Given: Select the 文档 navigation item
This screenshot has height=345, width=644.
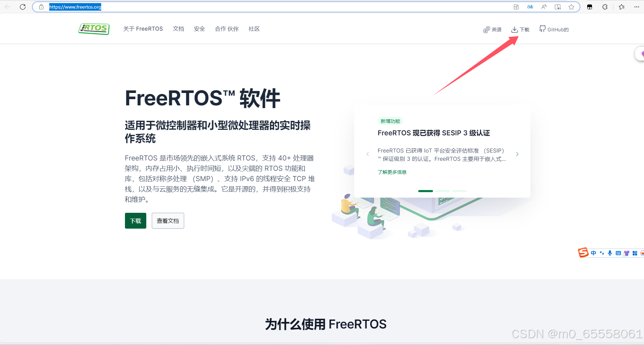Looking at the screenshot, I should (178, 29).
